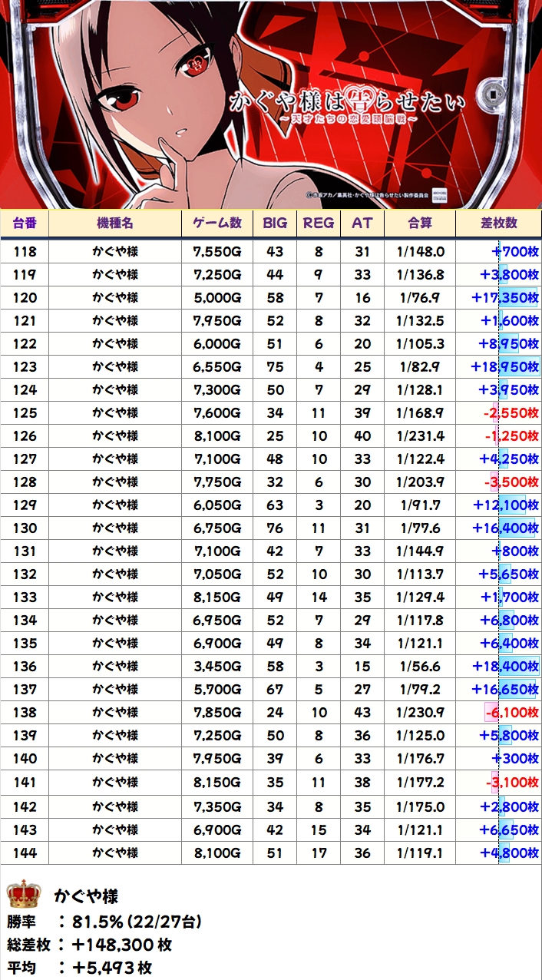Select machine number 144 cell
The height and width of the screenshot is (980, 542).
(x=25, y=853)
